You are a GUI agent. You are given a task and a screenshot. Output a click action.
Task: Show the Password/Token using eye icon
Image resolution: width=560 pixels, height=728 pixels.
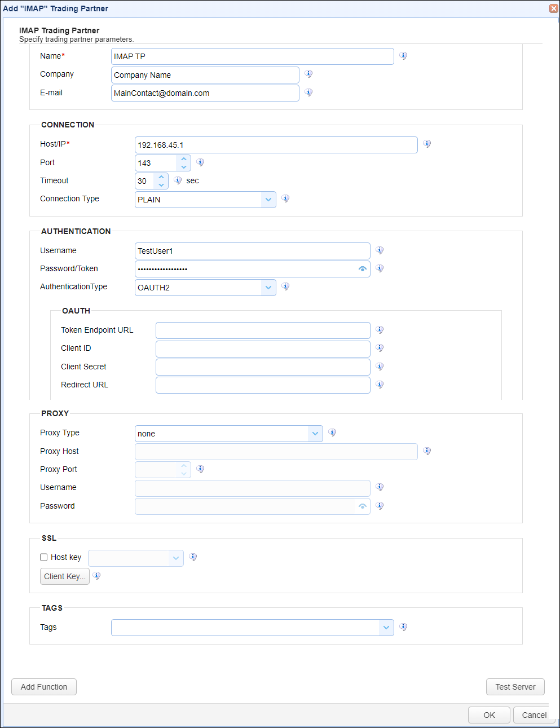tap(363, 269)
